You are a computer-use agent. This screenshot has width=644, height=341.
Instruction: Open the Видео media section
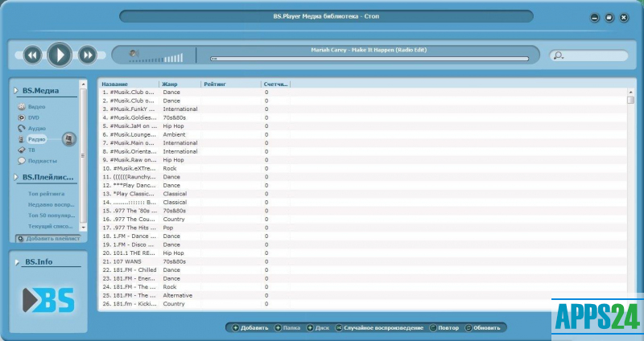click(35, 106)
